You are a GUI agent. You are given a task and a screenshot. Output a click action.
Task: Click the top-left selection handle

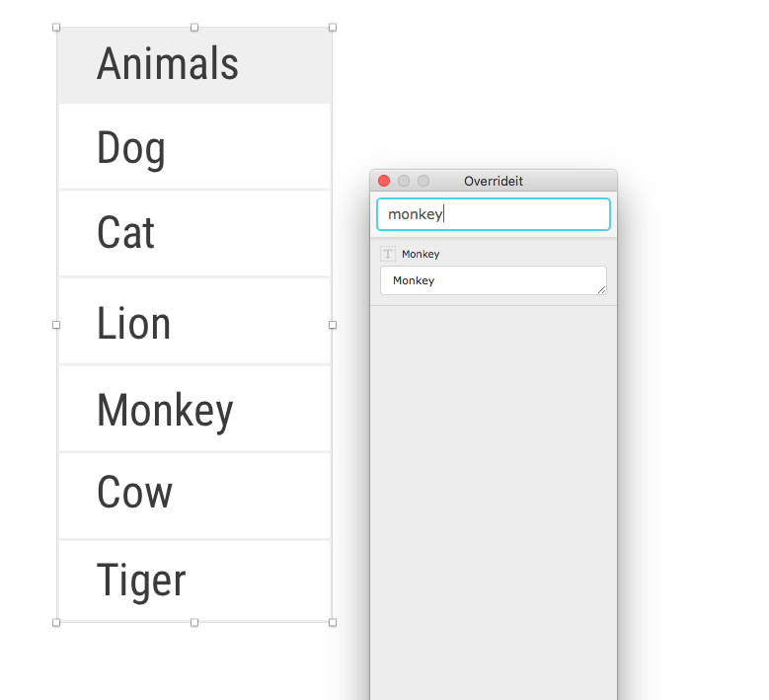tap(56, 27)
